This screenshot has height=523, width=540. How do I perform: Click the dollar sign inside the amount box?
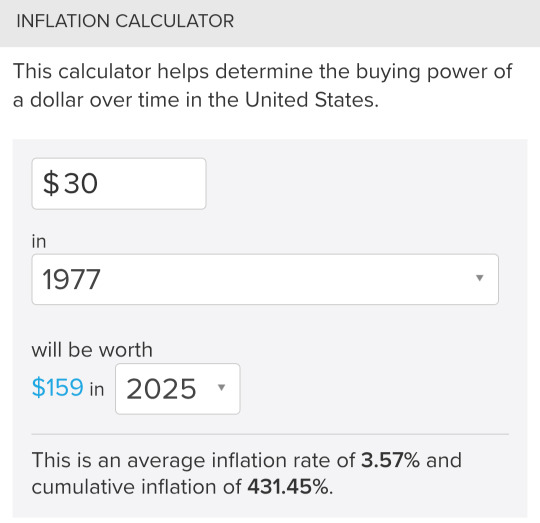tap(51, 184)
